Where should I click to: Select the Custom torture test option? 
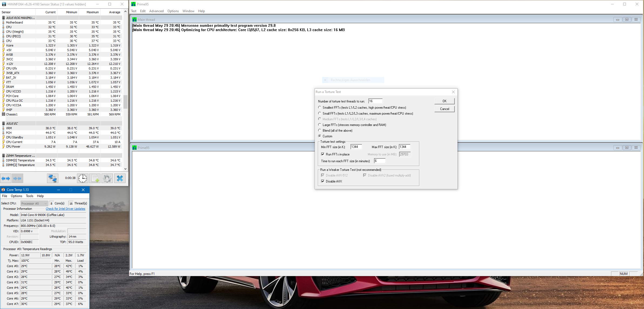point(320,136)
